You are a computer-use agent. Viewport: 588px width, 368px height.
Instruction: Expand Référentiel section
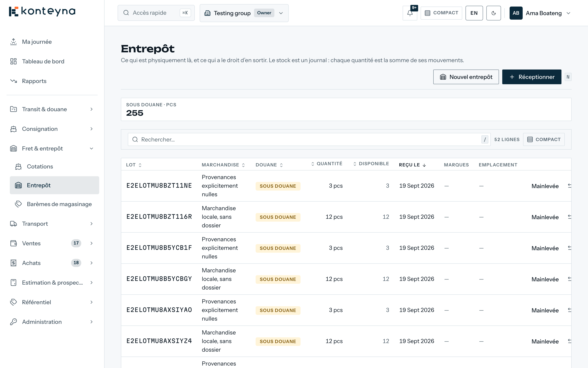tap(52, 302)
